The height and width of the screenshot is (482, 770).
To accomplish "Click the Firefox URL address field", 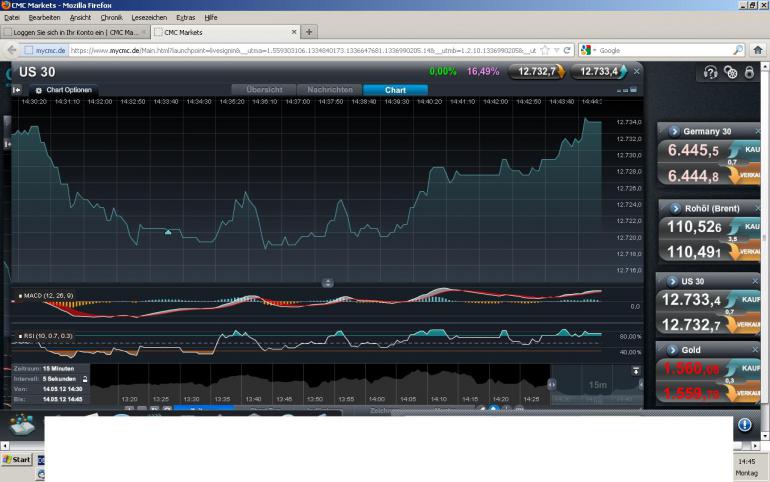I will (x=302, y=50).
